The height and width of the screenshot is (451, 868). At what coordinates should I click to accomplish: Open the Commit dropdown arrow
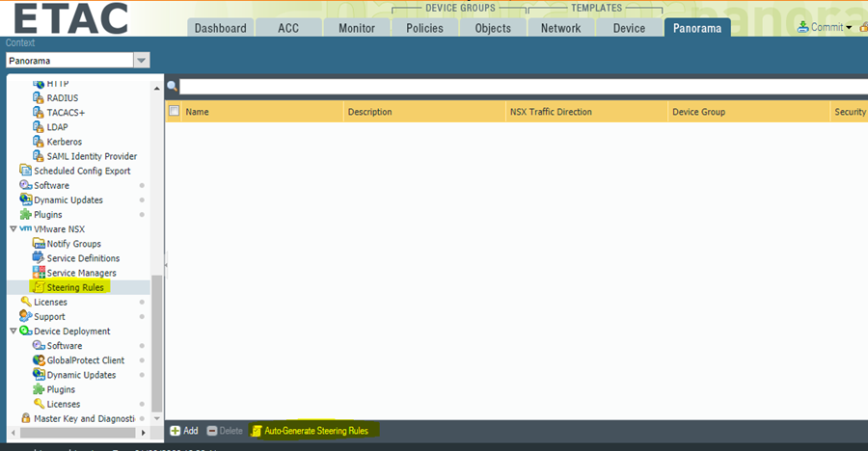coord(849,28)
